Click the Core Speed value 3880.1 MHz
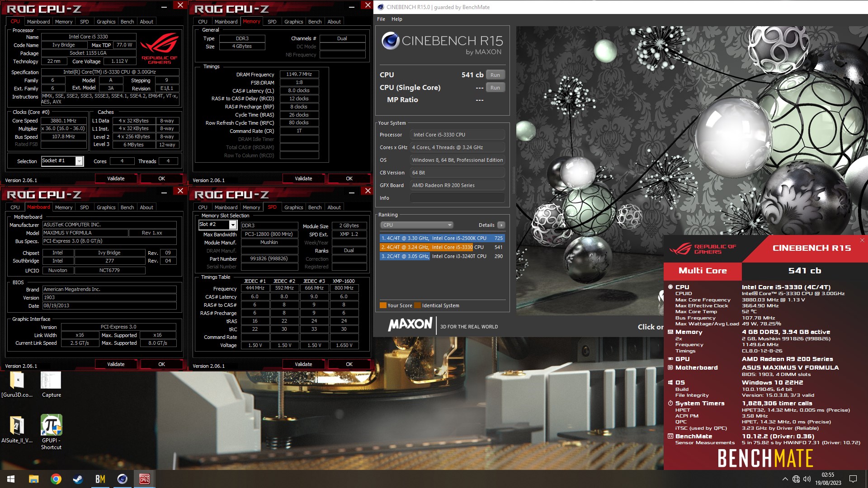 (63, 121)
